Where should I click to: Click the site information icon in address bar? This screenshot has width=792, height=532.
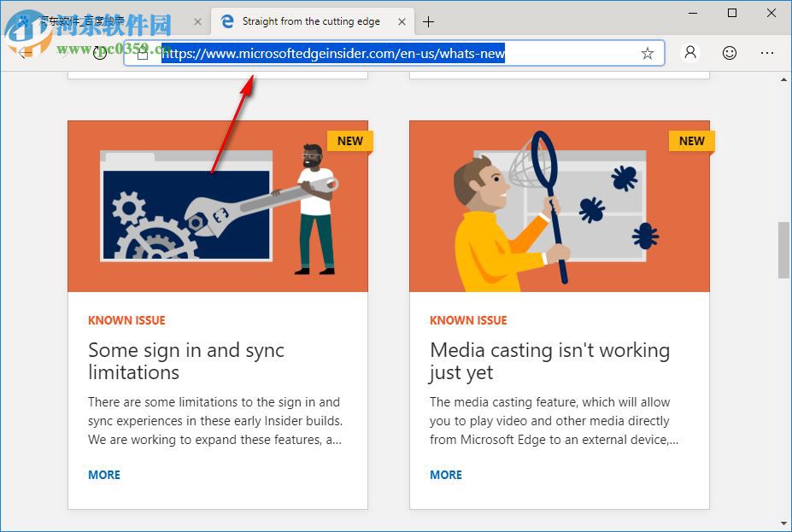142,53
